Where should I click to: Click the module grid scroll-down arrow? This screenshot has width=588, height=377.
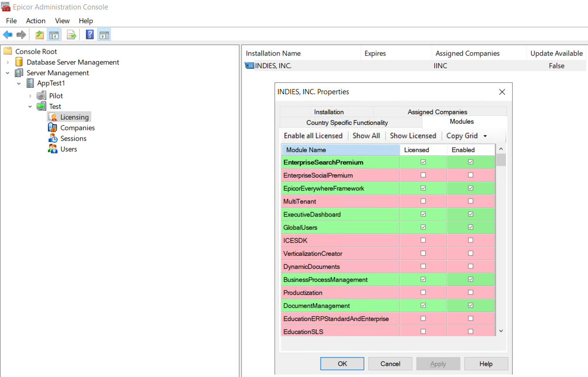501,331
